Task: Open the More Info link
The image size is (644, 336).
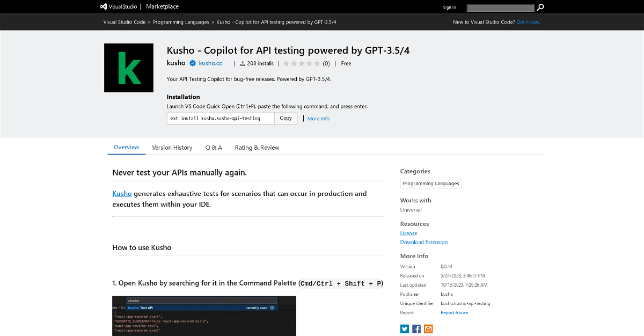Action: pyautogui.click(x=318, y=119)
